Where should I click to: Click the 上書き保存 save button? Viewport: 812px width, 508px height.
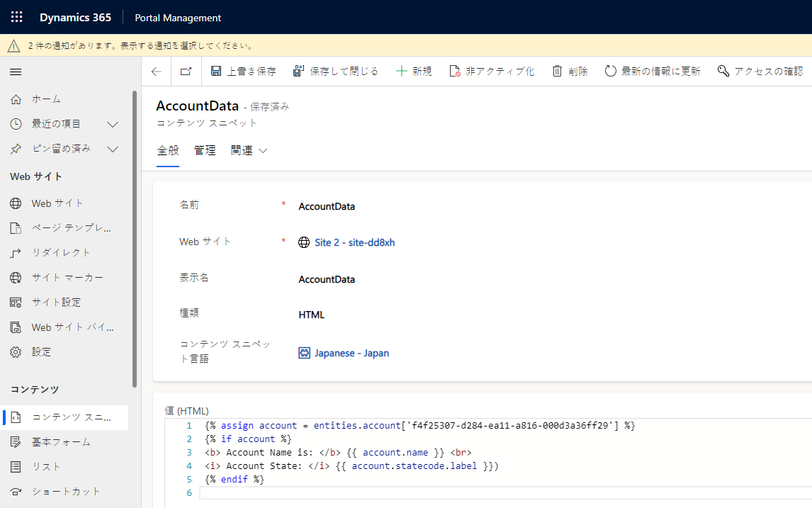tap(243, 72)
